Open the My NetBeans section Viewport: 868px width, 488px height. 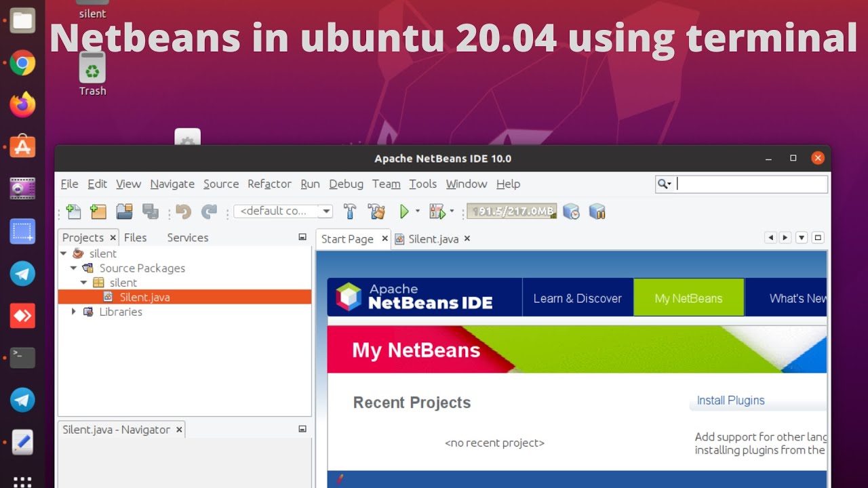tap(688, 298)
